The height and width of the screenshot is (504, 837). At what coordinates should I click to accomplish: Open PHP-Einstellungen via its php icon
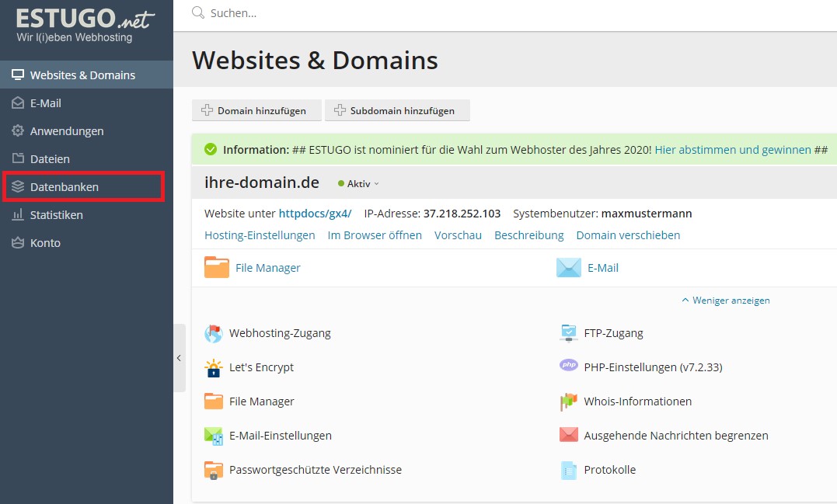click(x=568, y=366)
